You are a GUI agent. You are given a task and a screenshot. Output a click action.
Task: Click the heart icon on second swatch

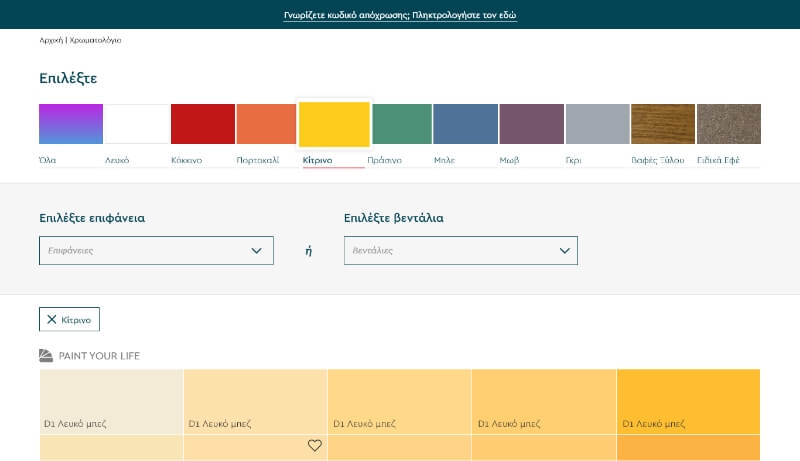tap(315, 446)
